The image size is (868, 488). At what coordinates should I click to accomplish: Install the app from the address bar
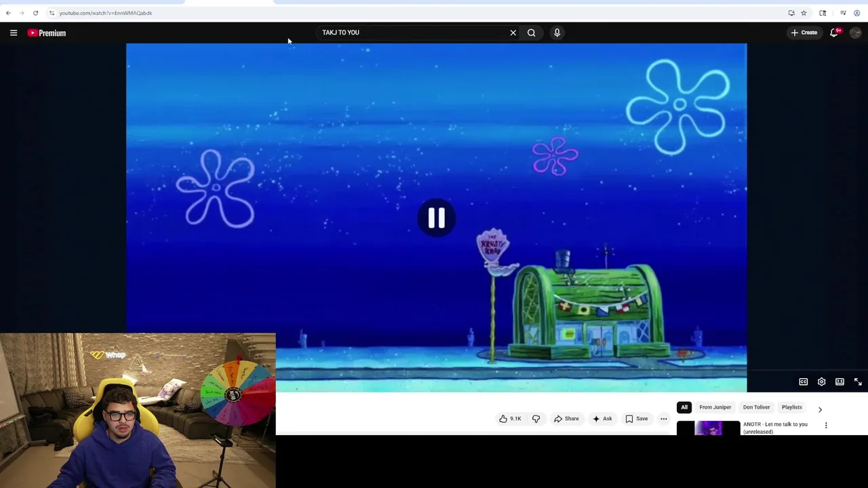pyautogui.click(x=791, y=13)
